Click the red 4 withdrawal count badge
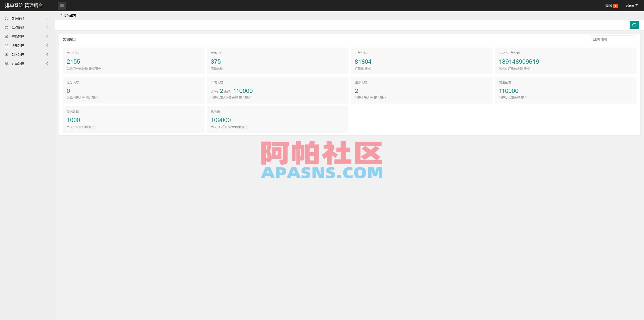Viewport: 644px width, 320px height. click(615, 5)
